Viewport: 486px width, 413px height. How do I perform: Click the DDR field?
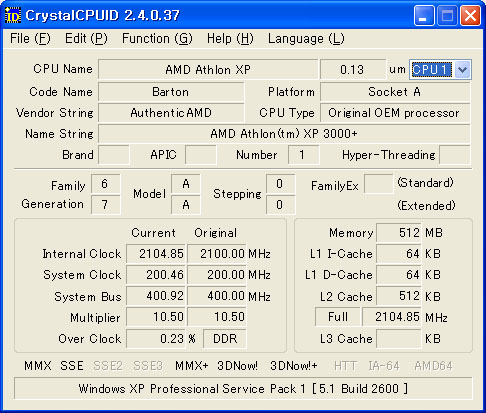point(225,339)
